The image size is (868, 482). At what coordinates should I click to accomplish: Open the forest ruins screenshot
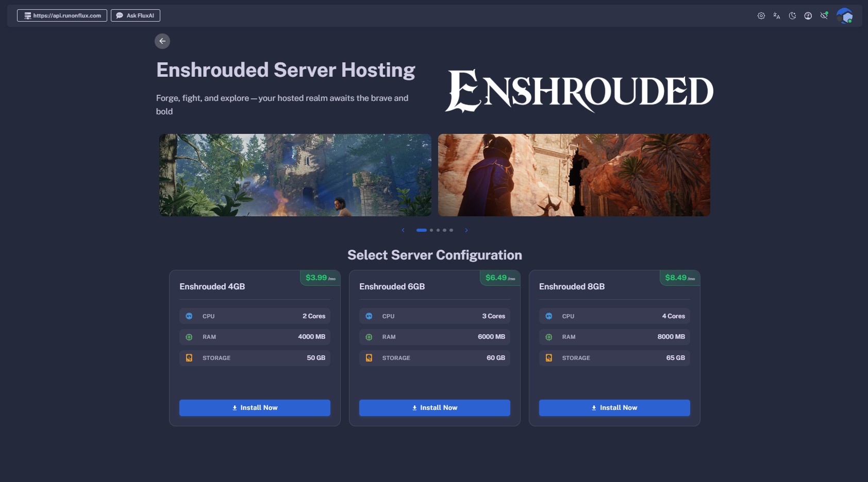(x=295, y=175)
